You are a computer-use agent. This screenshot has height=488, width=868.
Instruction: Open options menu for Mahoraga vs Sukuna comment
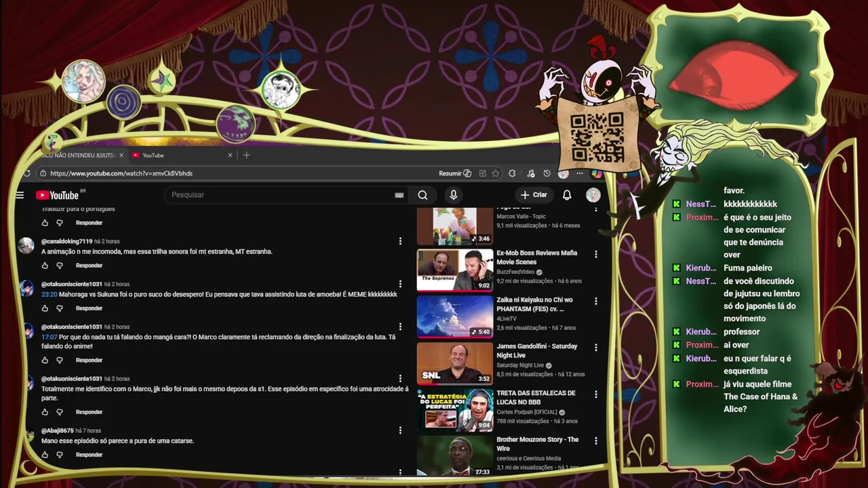[x=400, y=284]
